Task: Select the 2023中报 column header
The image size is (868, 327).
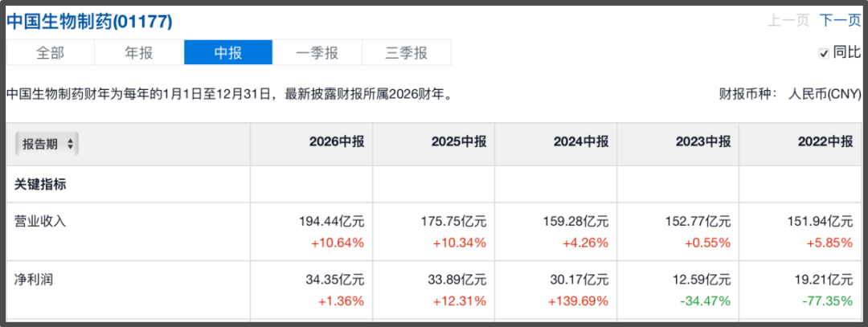Action: (703, 142)
